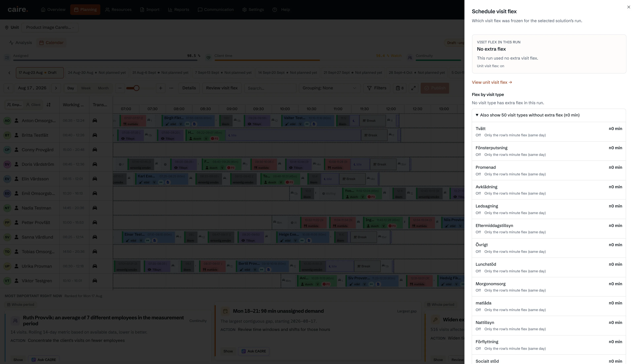Switch to the Calendar view
This screenshot has width=636, height=364.
(x=51, y=43)
